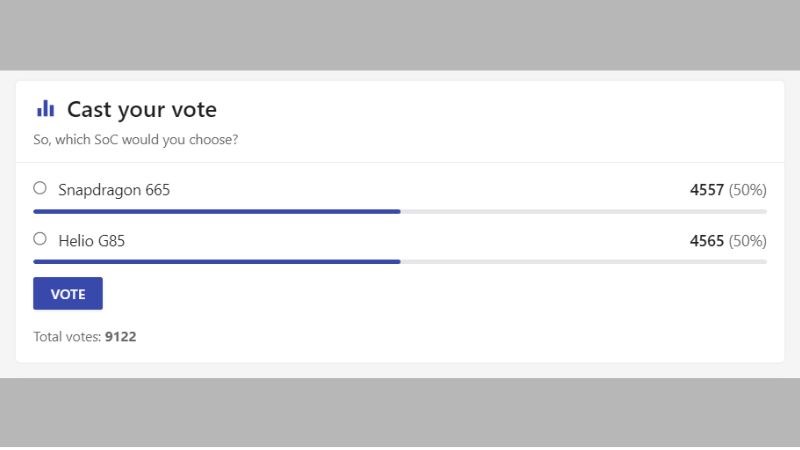800x450 pixels.
Task: Click the filled blue Helio G85 result bar
Action: 216,262
